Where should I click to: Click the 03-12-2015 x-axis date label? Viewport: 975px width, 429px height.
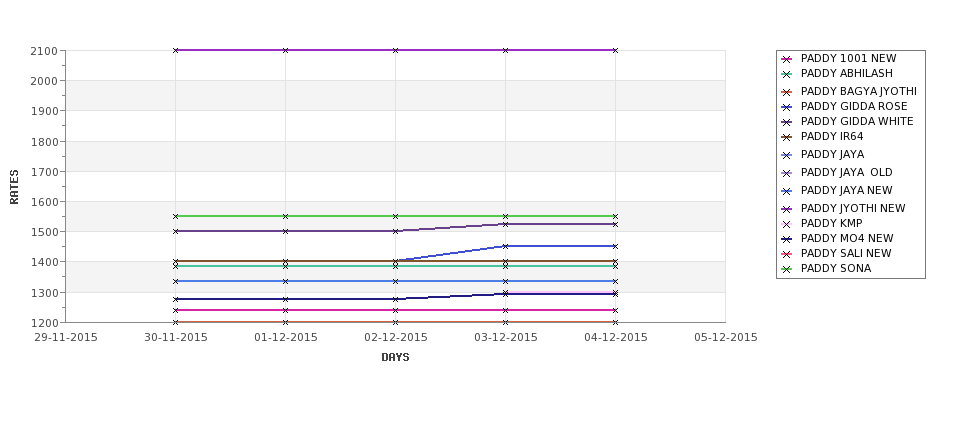(506, 337)
